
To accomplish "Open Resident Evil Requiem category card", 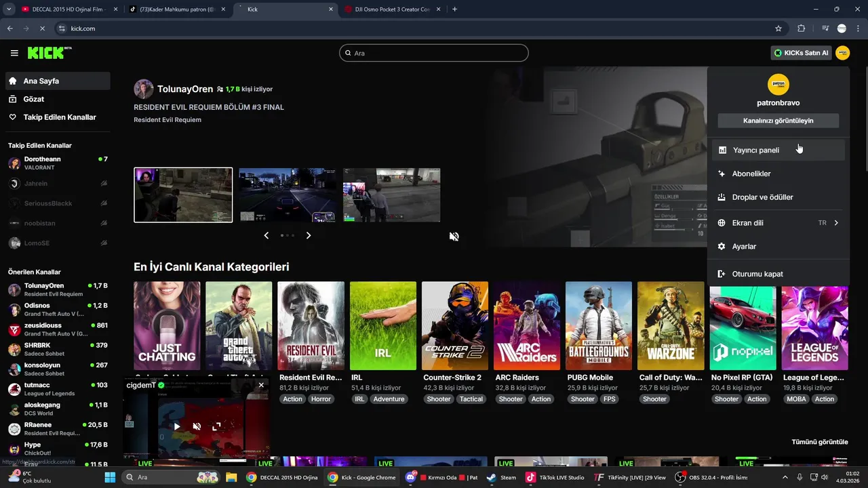I will (311, 326).
